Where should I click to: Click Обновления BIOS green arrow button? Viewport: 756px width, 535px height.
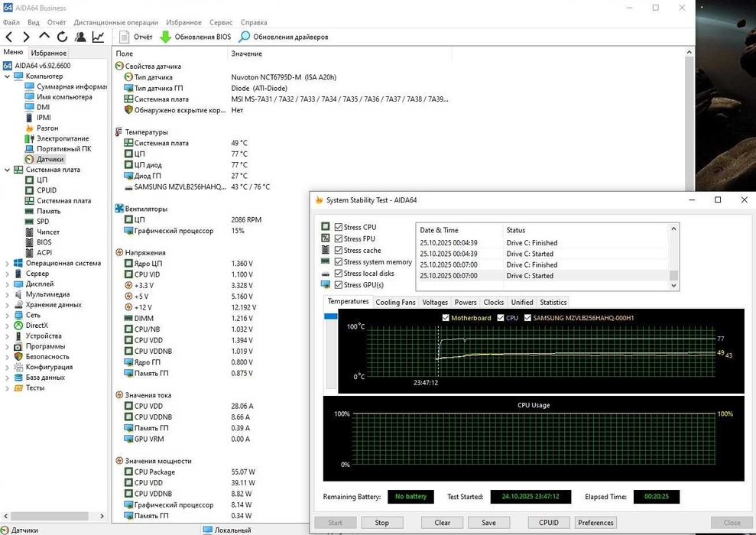tap(195, 37)
